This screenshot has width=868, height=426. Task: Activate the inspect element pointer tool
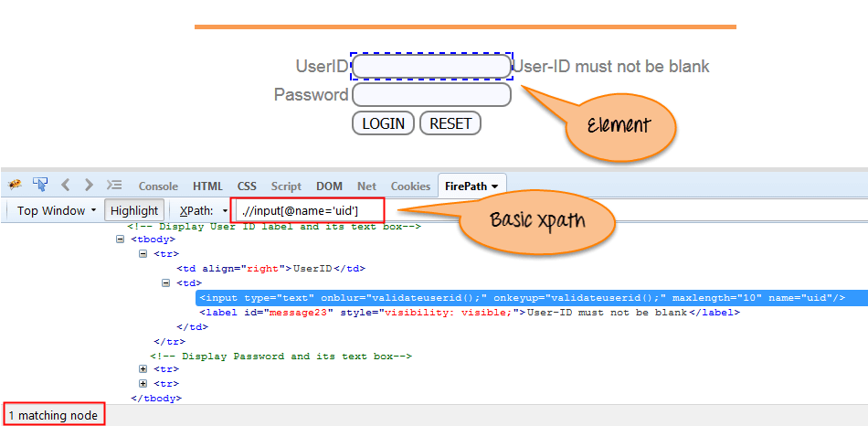pos(40,185)
